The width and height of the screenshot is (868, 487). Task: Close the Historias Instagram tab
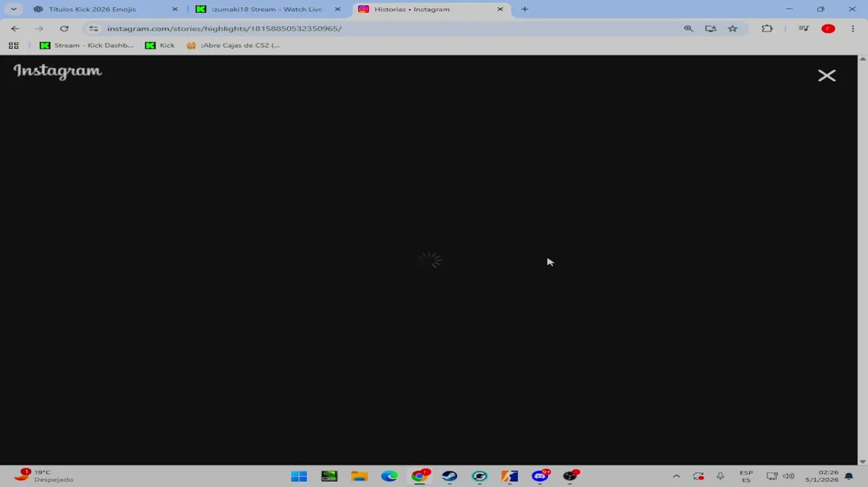(x=500, y=9)
